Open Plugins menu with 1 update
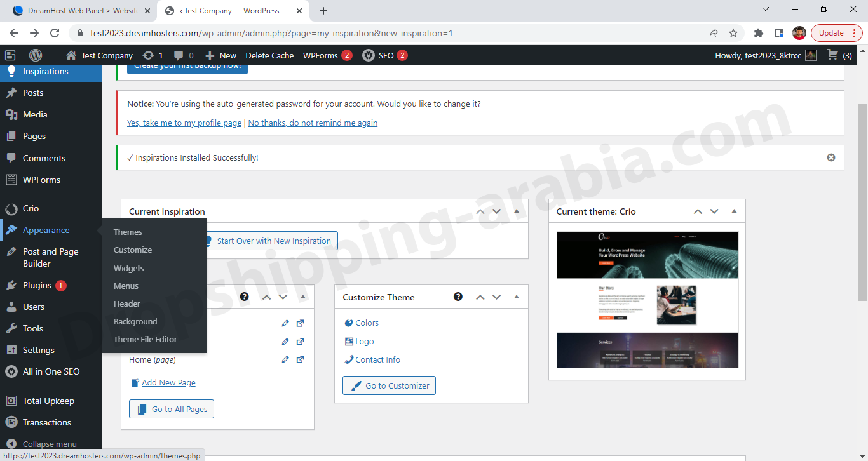868x461 pixels. pos(51,285)
